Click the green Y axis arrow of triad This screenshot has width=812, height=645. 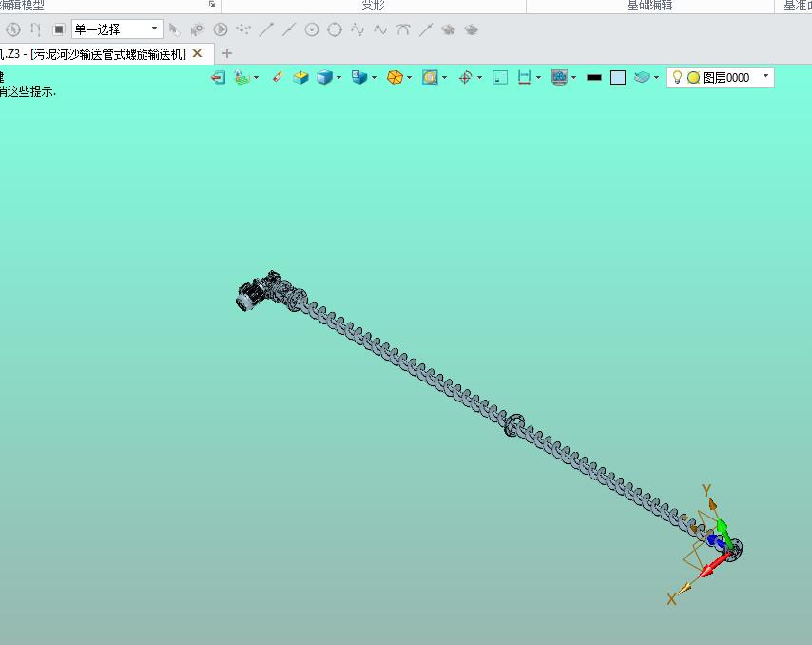click(x=725, y=534)
